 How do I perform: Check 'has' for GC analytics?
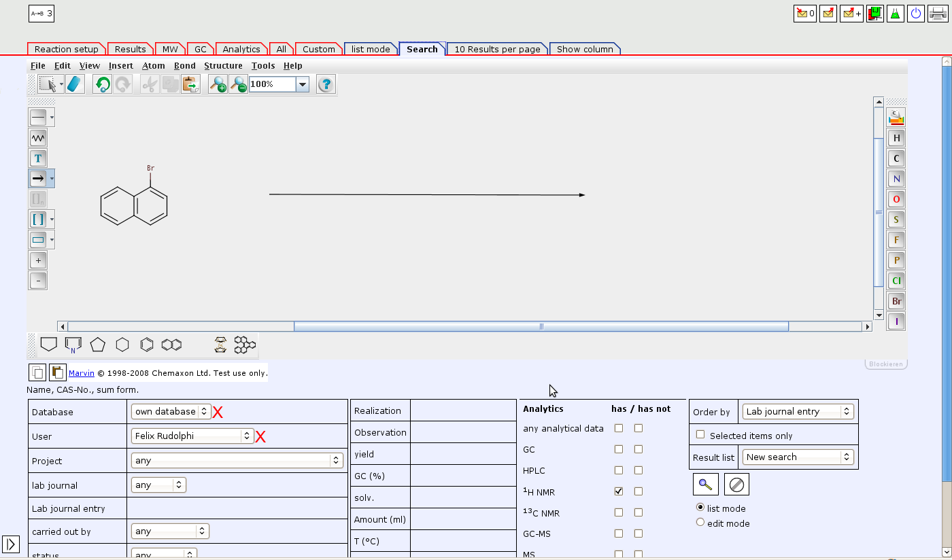[619, 449]
